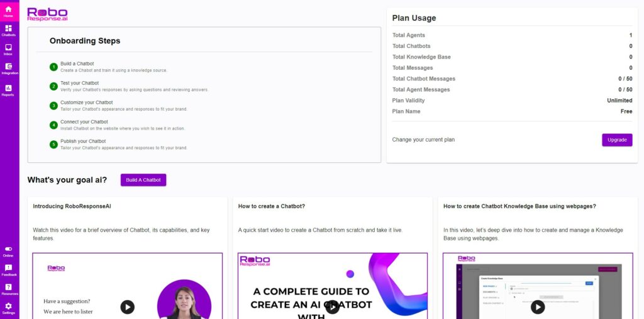This screenshot has width=644, height=319.
Task: Click the Total Chatbot Messages label
Action: click(x=424, y=79)
